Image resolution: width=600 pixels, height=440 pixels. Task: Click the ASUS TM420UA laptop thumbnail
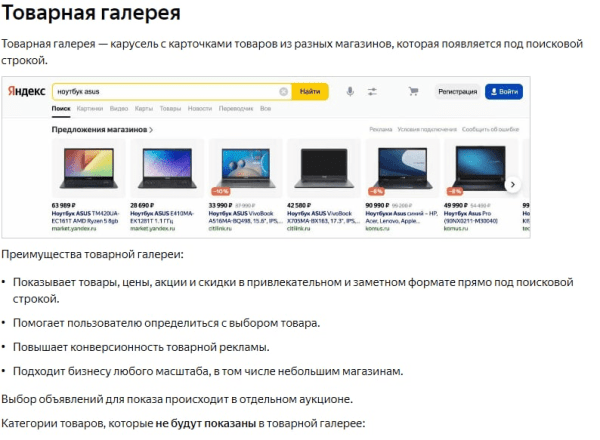pos(89,168)
